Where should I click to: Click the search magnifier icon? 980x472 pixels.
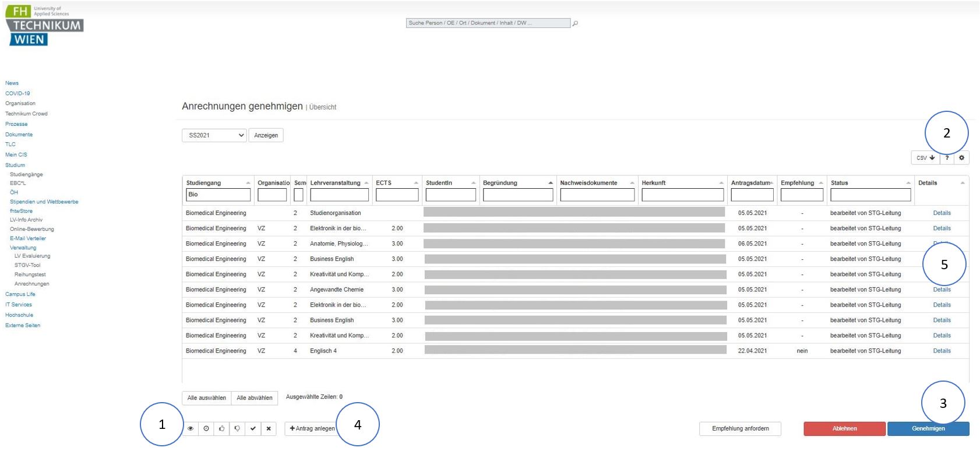576,23
